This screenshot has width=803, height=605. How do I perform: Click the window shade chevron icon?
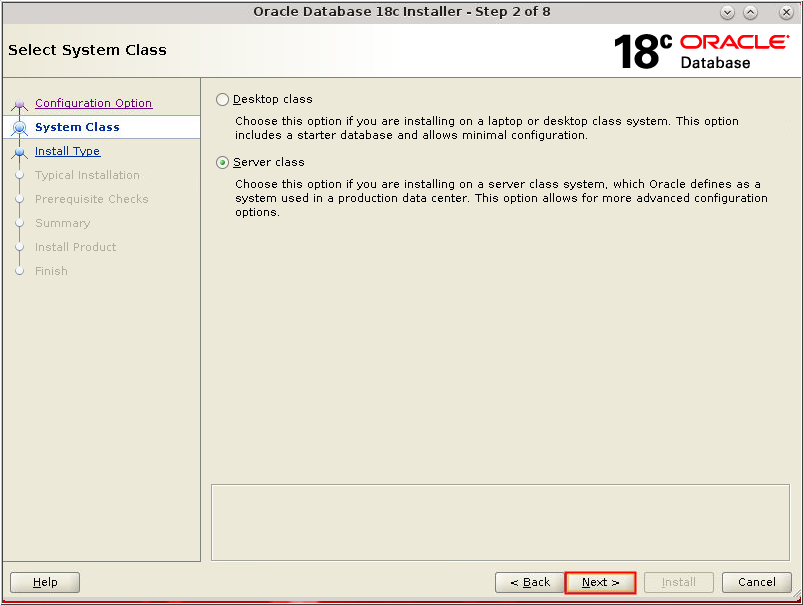coord(726,12)
